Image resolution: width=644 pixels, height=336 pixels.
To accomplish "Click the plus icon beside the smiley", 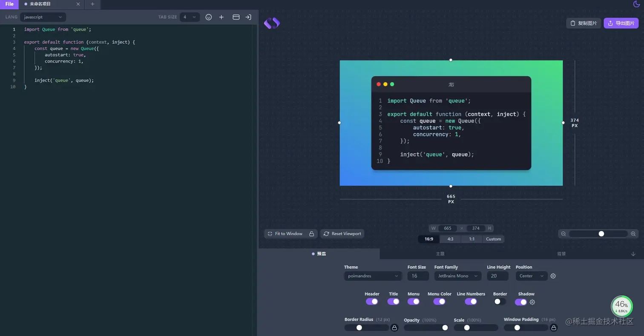I will tap(221, 17).
